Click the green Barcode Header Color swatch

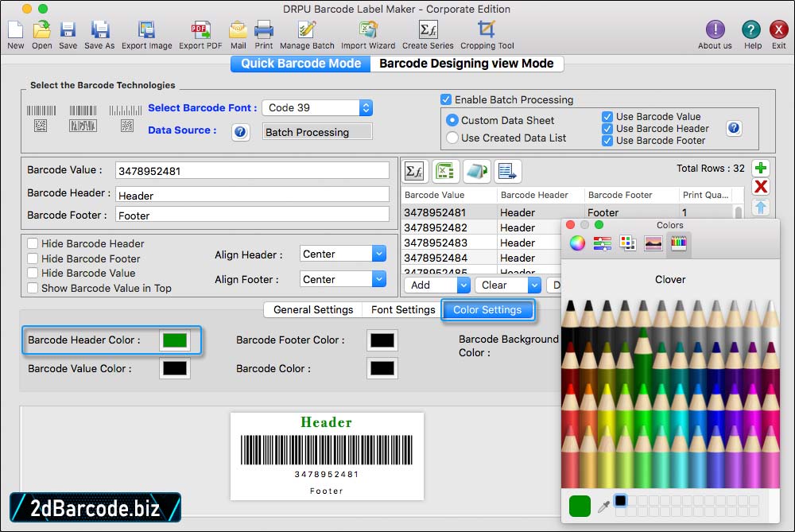pyautogui.click(x=175, y=340)
